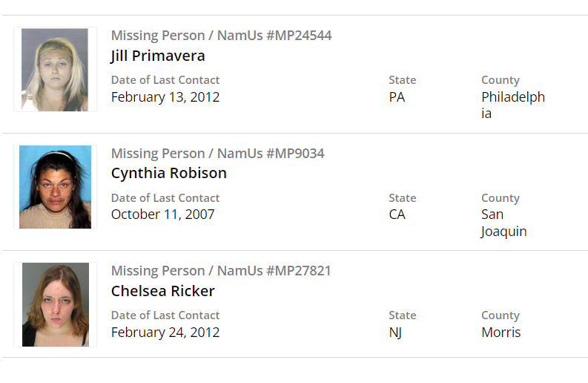
Task: Click the Philadelphia county value
Action: (512, 105)
